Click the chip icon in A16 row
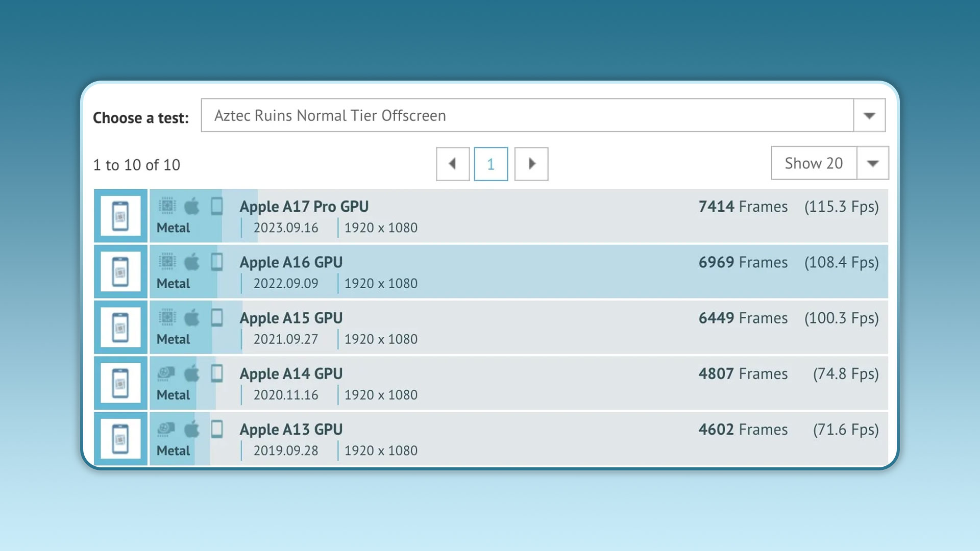 click(x=167, y=262)
